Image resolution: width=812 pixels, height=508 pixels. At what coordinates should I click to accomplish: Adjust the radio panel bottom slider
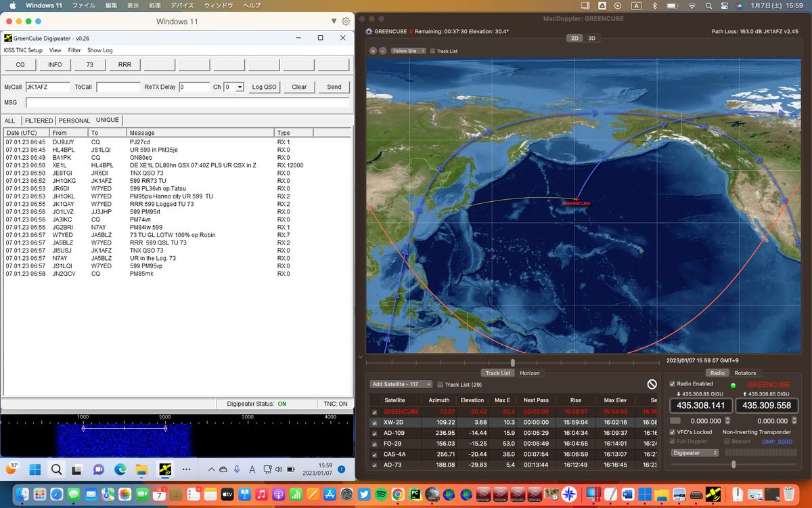[x=734, y=464]
